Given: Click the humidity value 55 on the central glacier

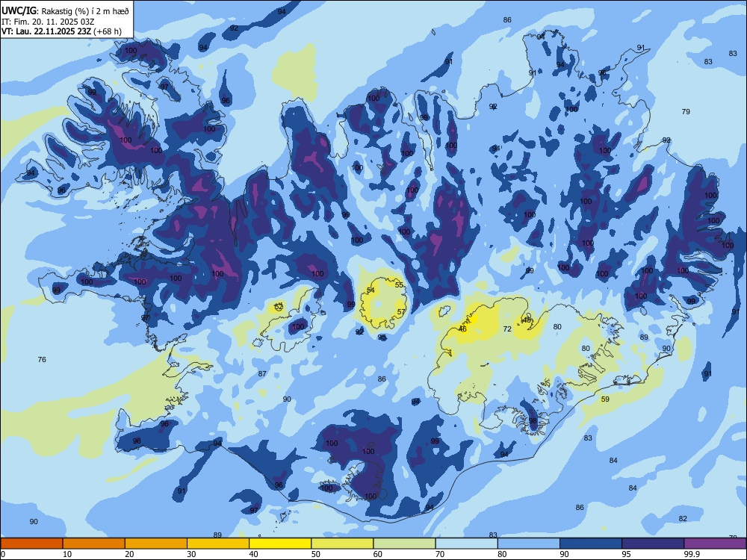Looking at the screenshot, I should tap(399, 284).
